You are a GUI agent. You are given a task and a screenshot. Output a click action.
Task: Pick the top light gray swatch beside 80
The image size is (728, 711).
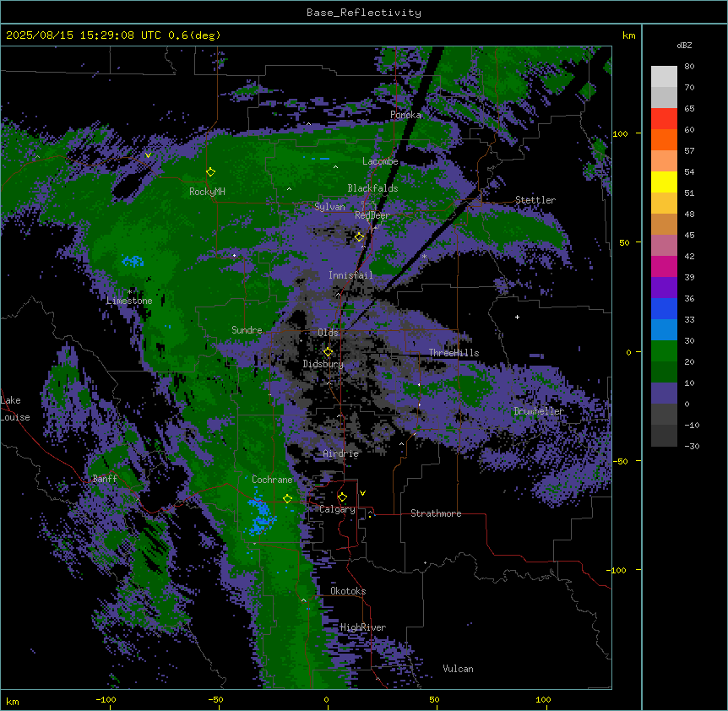point(664,77)
